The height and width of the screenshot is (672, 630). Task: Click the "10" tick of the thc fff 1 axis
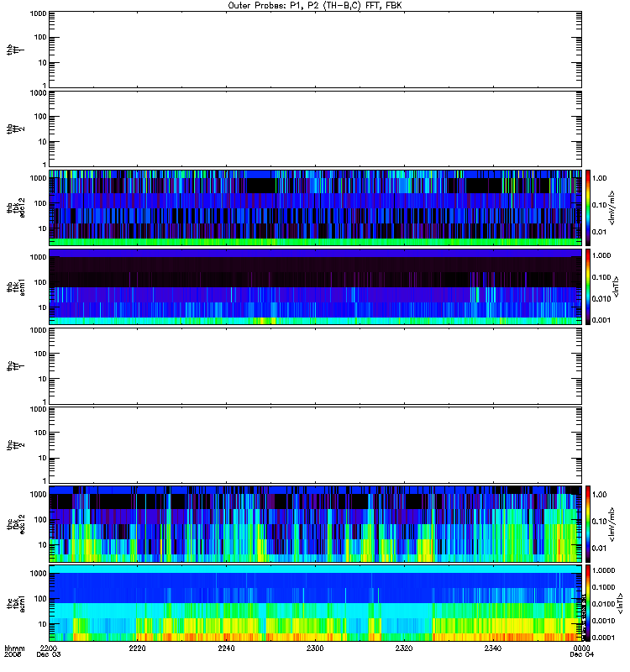43,379
